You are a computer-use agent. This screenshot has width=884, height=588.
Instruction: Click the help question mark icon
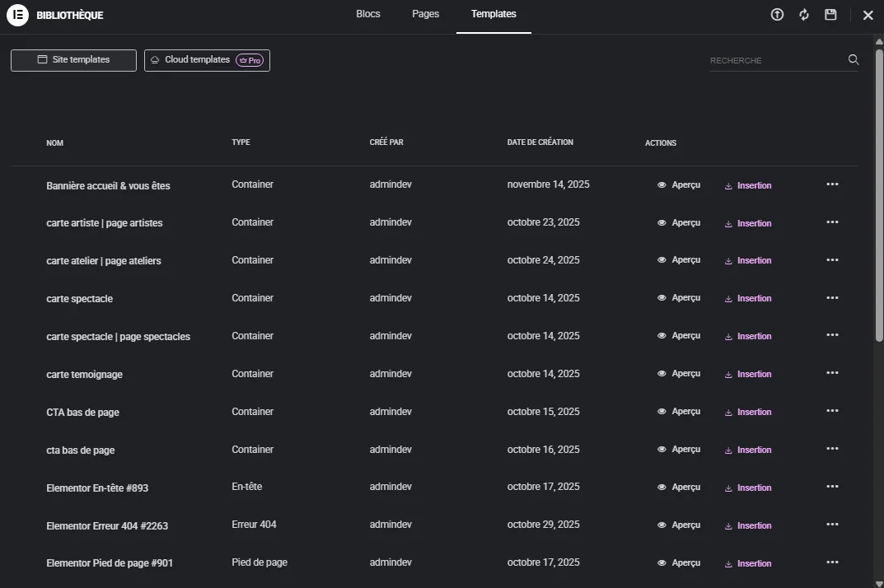coord(776,14)
